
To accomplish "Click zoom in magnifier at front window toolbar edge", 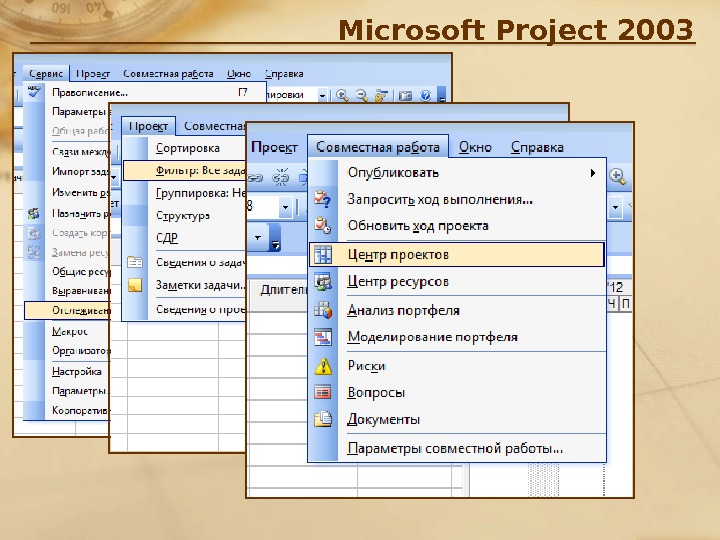I will 617,176.
